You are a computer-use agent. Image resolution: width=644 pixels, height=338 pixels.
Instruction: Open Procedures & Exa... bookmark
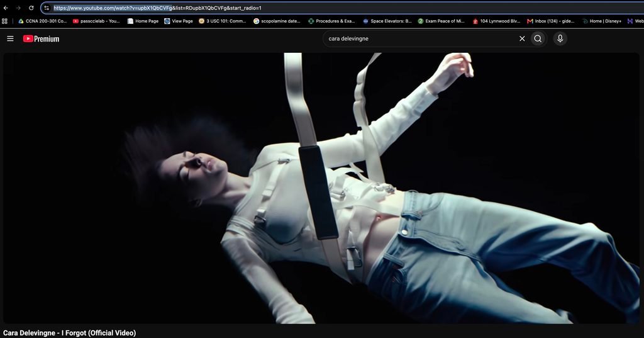click(x=331, y=21)
